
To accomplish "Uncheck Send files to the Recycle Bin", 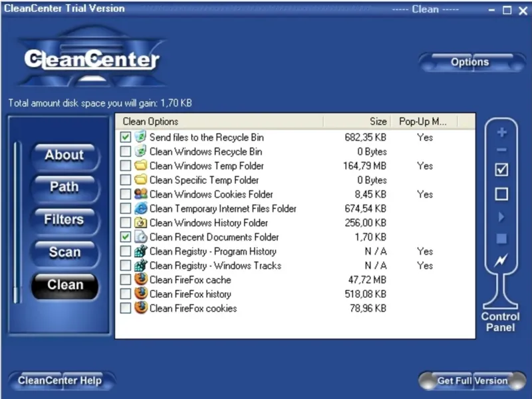I will tap(126, 137).
